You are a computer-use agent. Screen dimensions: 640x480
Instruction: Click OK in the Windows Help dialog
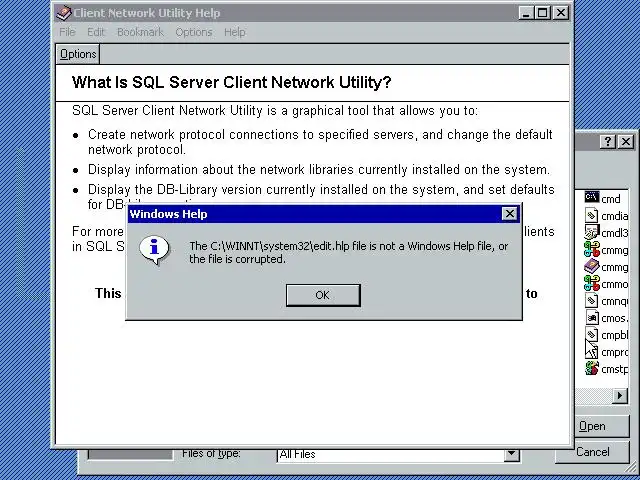pyautogui.click(x=323, y=295)
